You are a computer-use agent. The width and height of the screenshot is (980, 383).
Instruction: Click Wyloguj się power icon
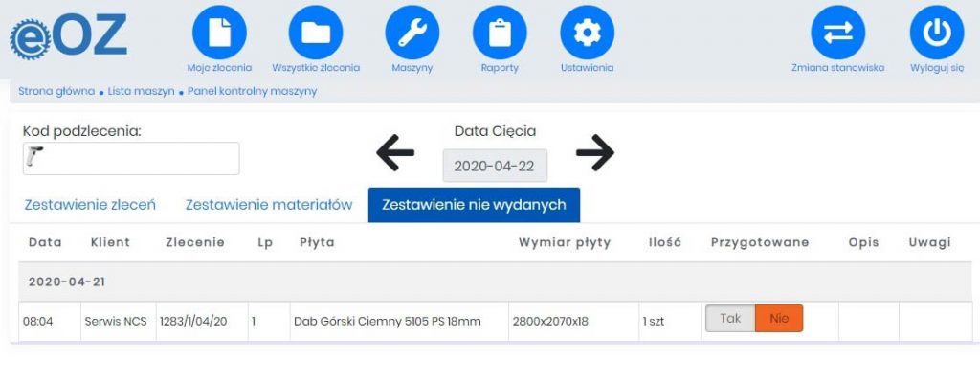pyautogui.click(x=936, y=33)
